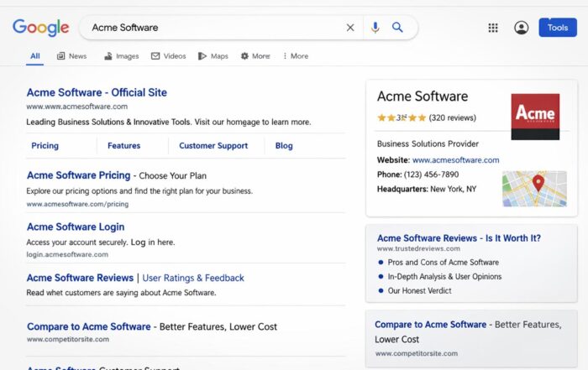Viewport: 588px width, 370px height.
Task: Click the account profile icon
Action: point(521,28)
